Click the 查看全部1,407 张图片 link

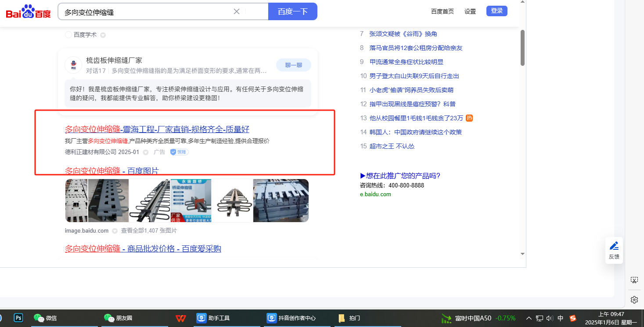pyautogui.click(x=149, y=231)
